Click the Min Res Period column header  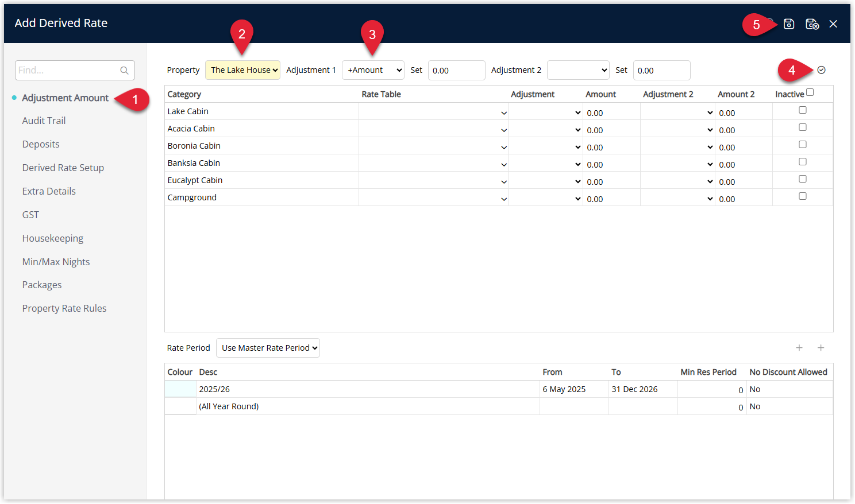point(708,372)
